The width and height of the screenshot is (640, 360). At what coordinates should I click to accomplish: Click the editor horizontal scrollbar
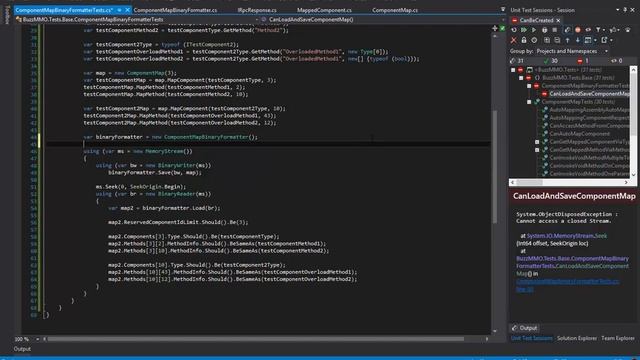[x=256, y=339]
